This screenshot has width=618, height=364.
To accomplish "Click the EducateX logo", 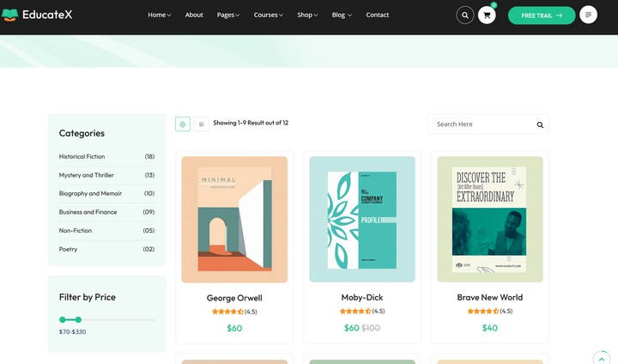I will tap(37, 15).
